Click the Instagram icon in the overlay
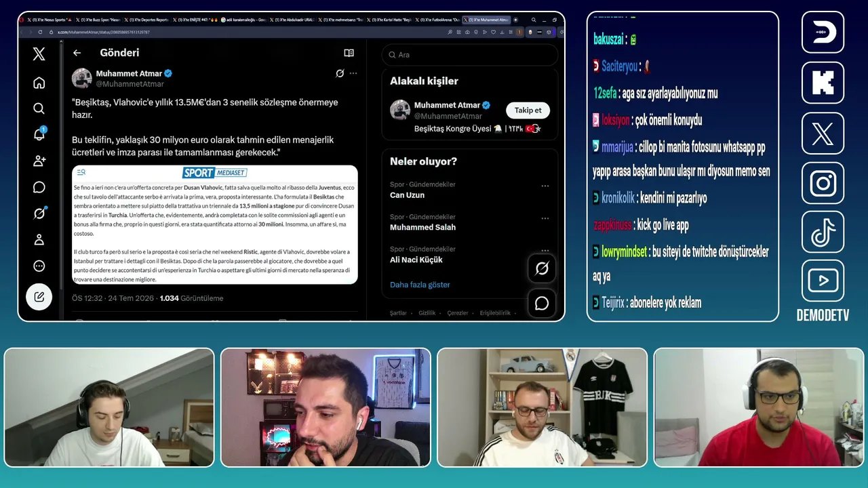The width and height of the screenshot is (868, 488). 823,183
